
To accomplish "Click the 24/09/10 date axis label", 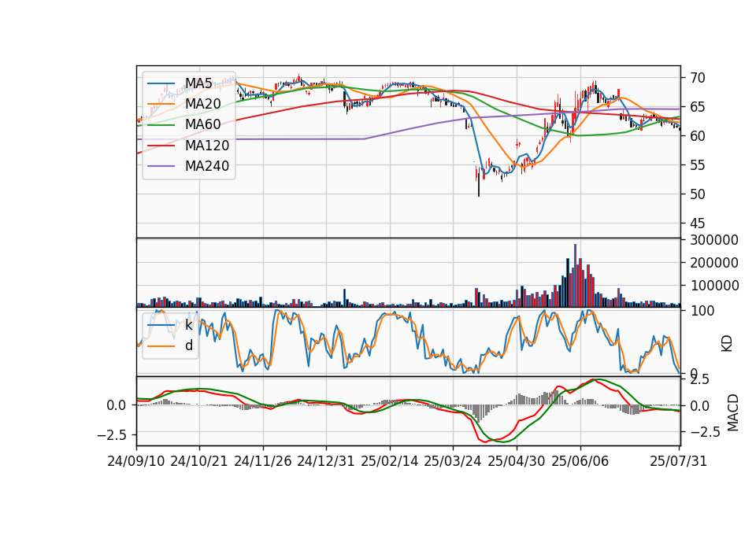I will click(x=136, y=461).
